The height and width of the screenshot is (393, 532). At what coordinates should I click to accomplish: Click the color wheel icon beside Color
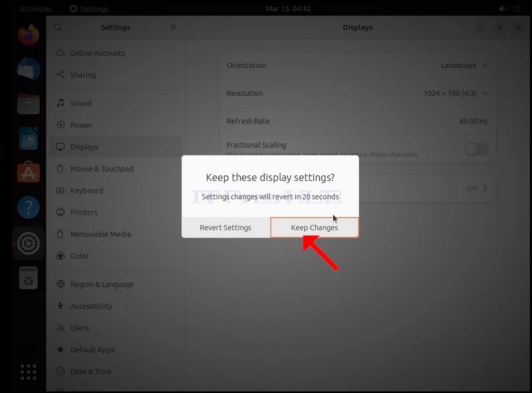point(61,255)
